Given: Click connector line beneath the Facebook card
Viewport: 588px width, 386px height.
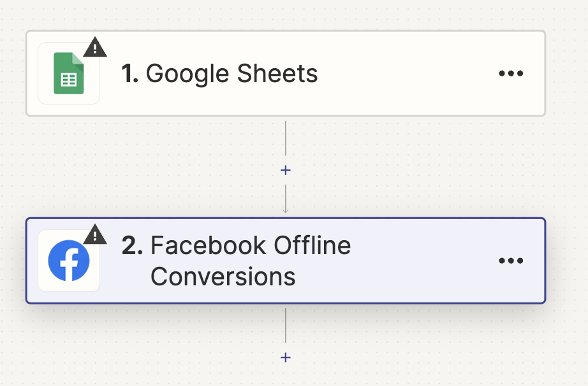Looking at the screenshot, I should click(285, 325).
